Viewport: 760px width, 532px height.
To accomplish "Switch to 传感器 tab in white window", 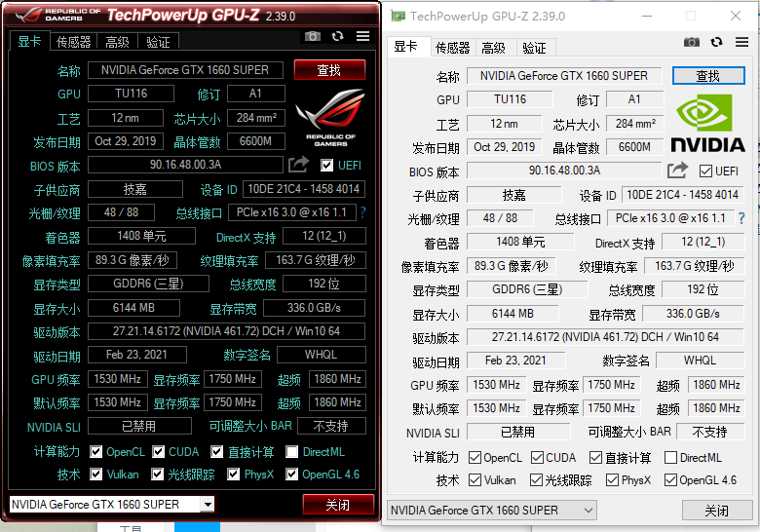I will point(453,48).
